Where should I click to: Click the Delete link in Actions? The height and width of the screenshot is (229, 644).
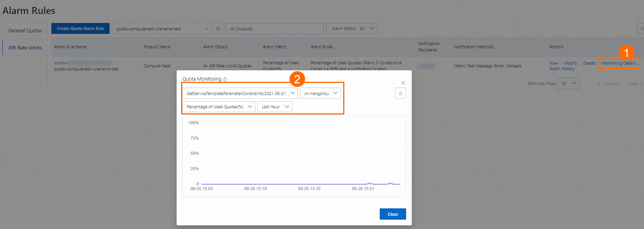click(x=589, y=63)
